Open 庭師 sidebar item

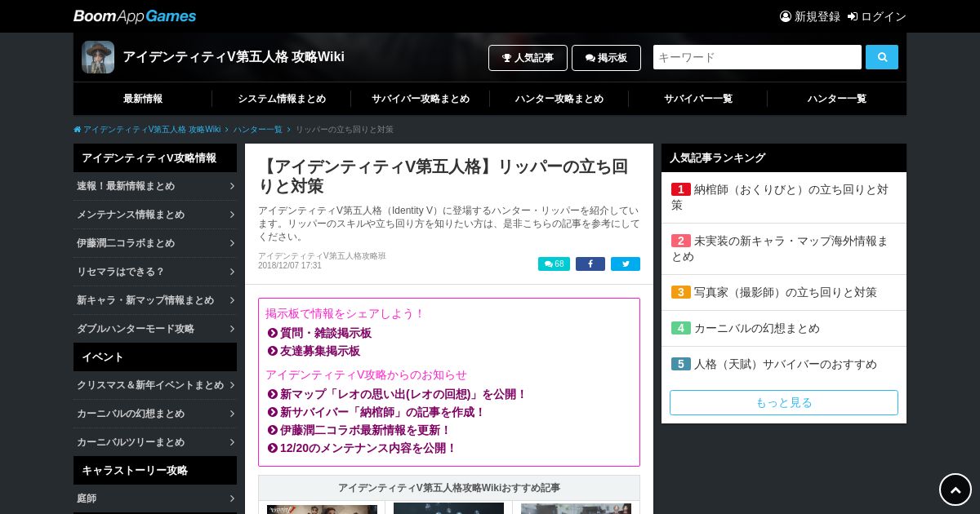pos(155,498)
